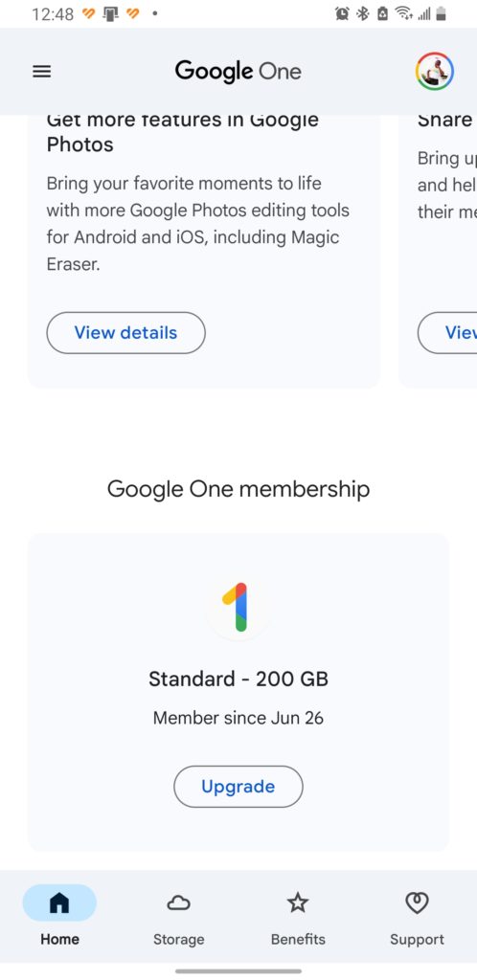Tap the 'Get more features in Google Photos' heading
The width and height of the screenshot is (477, 980).
[x=183, y=131]
